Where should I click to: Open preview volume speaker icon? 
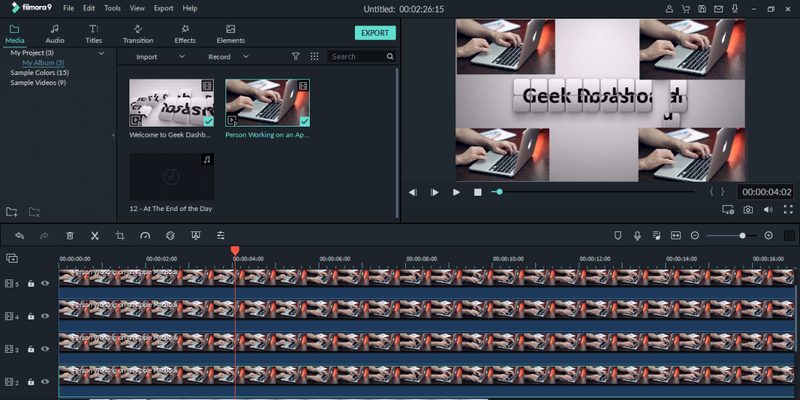tap(768, 210)
